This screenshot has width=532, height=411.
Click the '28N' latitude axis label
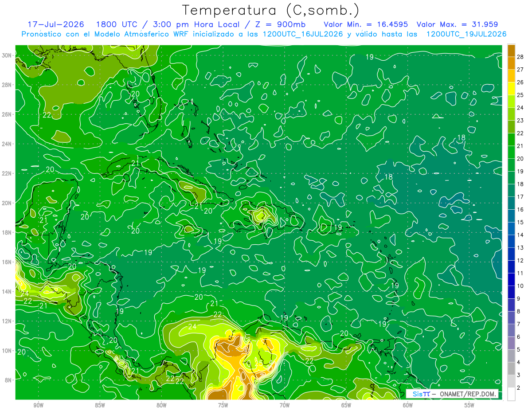[7, 85]
